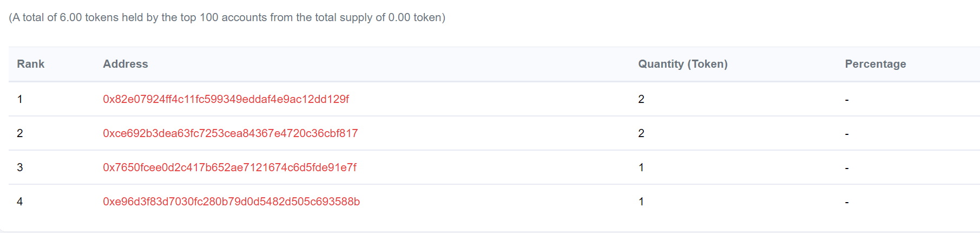The height and width of the screenshot is (233, 980).
Task: Select rank 1 cell in table
Action: 20,99
